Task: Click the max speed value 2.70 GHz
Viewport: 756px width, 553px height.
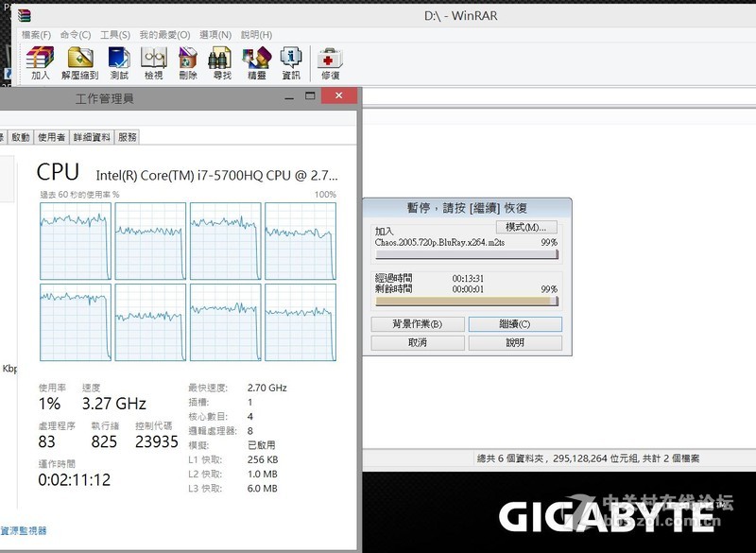Action: click(x=267, y=388)
